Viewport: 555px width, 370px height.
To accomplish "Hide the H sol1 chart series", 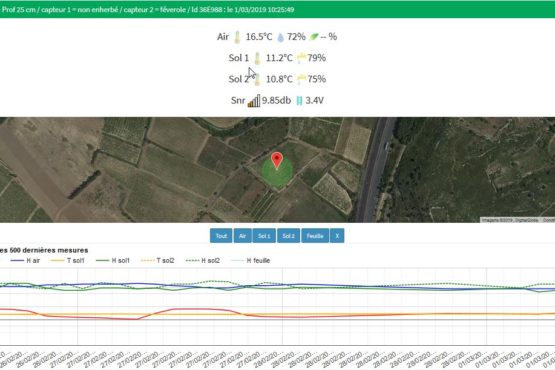I will pyautogui.click(x=113, y=261).
